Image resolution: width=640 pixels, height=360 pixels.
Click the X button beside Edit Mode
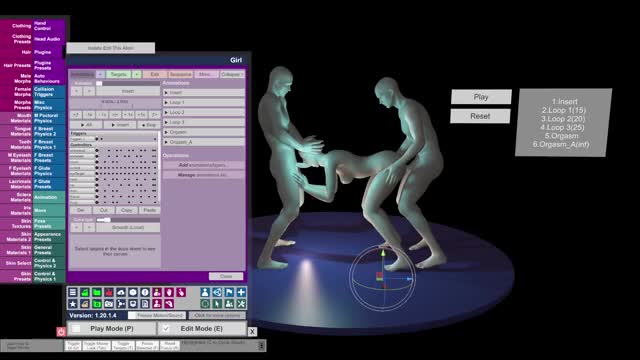pyautogui.click(x=252, y=331)
